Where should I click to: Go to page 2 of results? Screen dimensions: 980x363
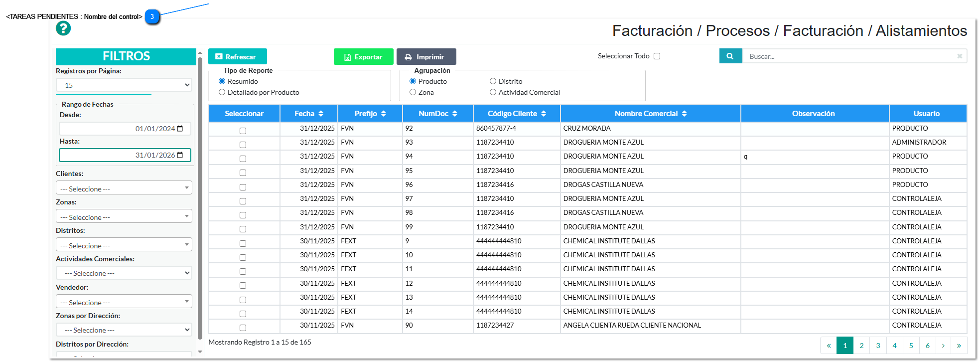coord(861,346)
